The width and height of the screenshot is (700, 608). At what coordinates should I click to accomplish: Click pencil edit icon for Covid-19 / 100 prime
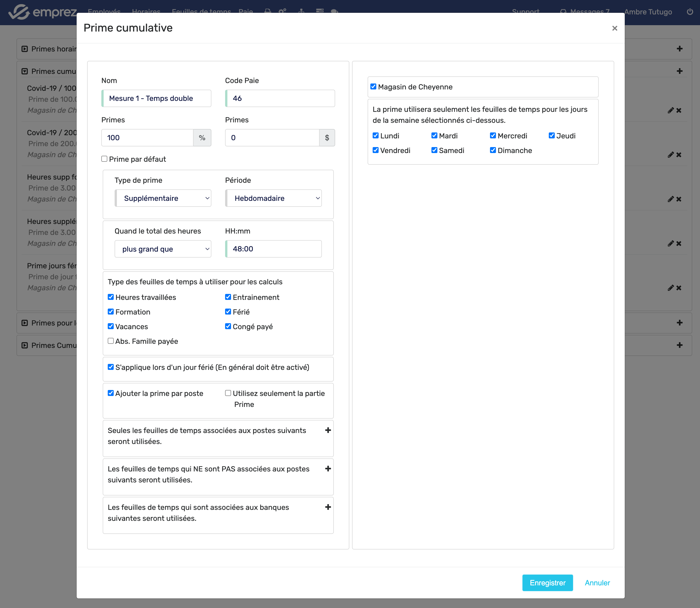click(x=670, y=110)
